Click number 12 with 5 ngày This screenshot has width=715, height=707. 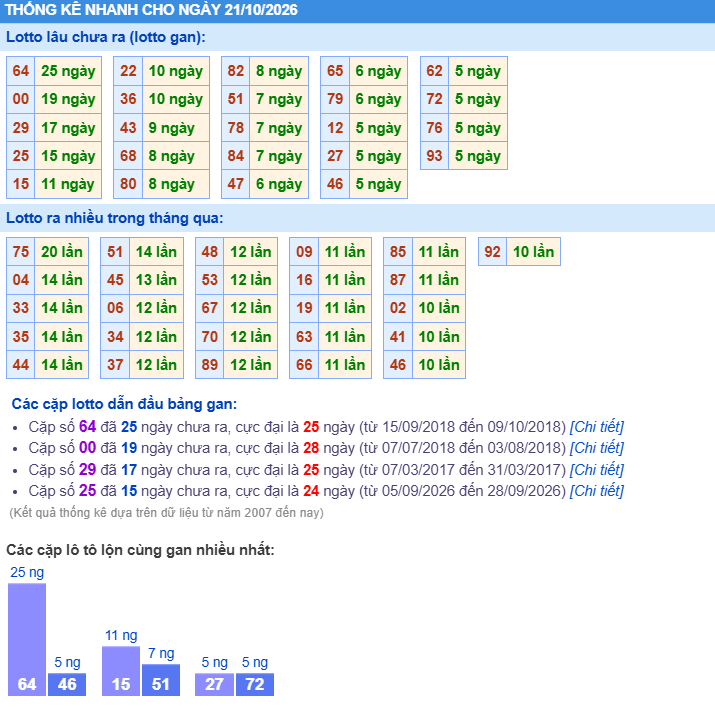pos(335,128)
